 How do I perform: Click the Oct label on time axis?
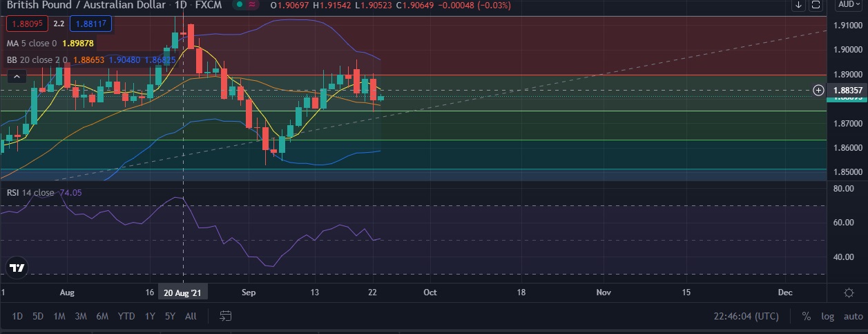point(430,293)
